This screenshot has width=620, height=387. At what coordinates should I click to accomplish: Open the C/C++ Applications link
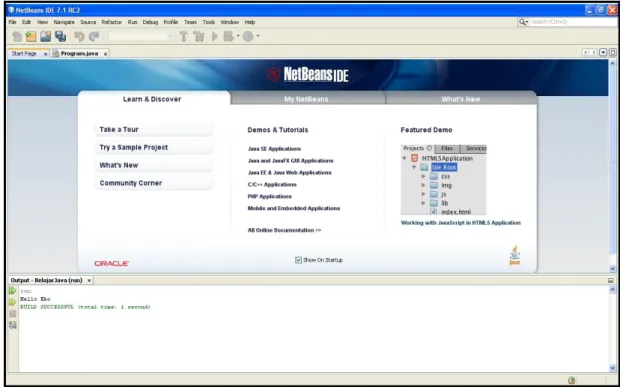[272, 185]
